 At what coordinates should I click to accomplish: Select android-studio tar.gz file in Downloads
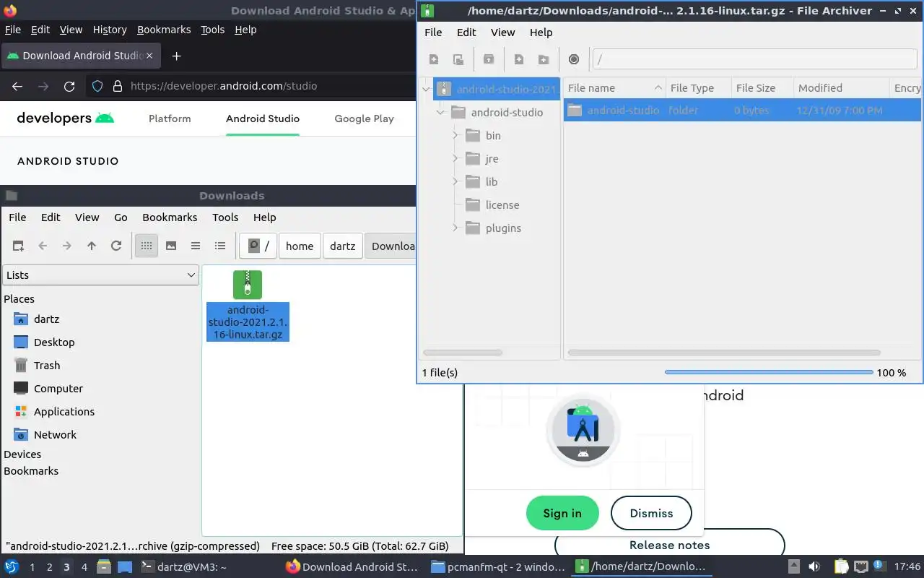(248, 305)
